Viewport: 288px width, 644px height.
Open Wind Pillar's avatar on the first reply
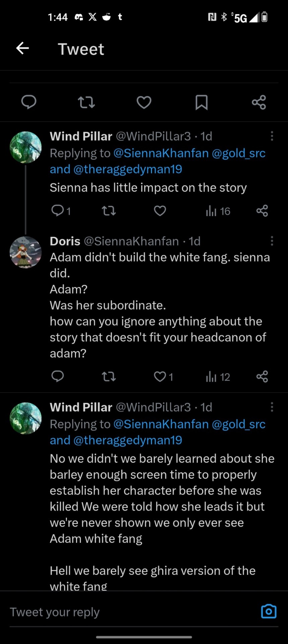26,148
